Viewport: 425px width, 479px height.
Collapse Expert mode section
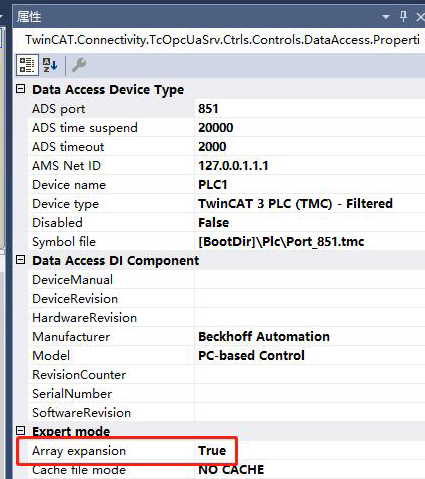(21, 431)
